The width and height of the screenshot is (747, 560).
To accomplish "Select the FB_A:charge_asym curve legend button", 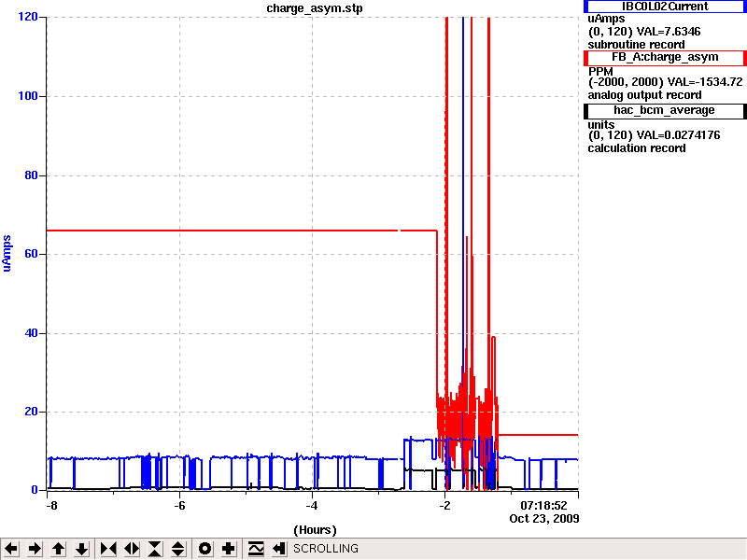I will click(x=665, y=58).
